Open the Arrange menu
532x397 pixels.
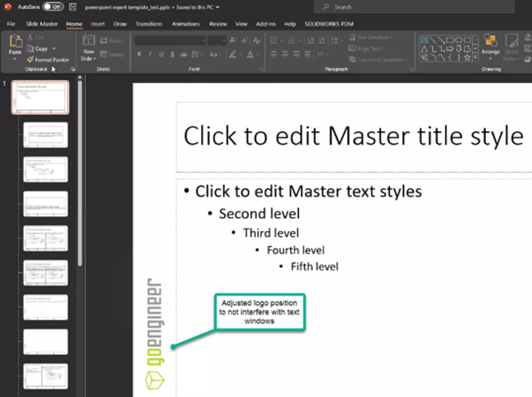coord(490,47)
